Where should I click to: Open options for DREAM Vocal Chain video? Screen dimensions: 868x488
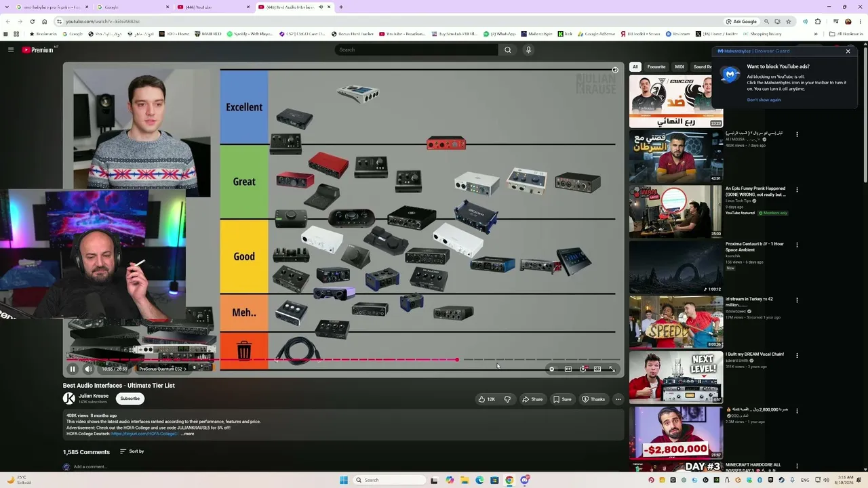click(x=797, y=355)
